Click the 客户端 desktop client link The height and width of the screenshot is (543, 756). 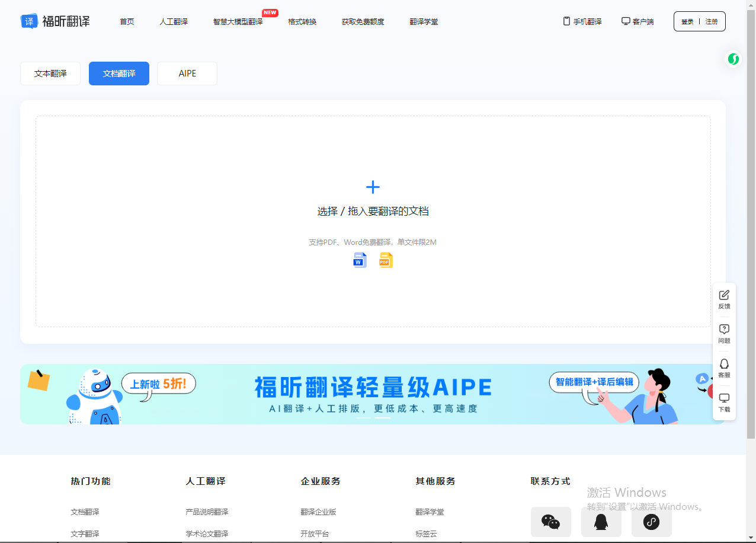[x=638, y=21]
